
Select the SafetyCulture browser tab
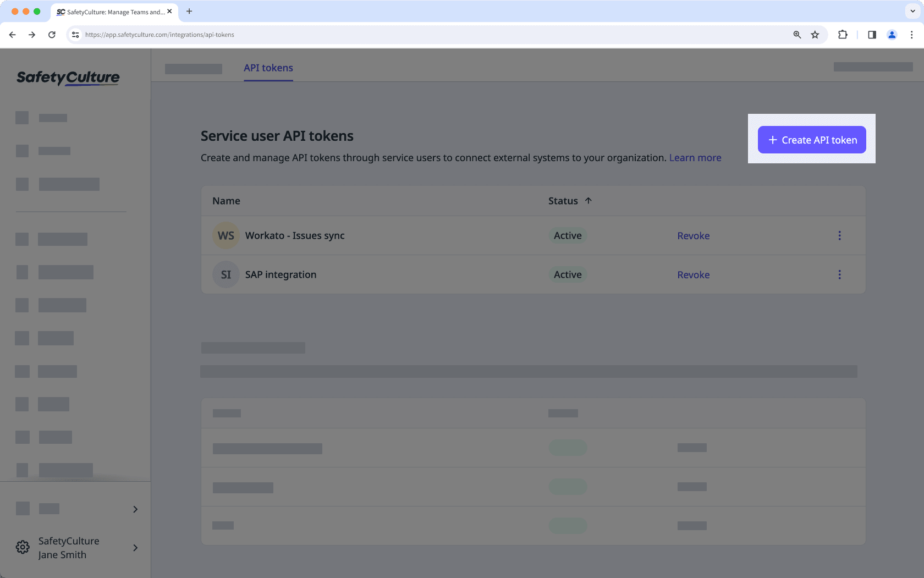pos(110,12)
